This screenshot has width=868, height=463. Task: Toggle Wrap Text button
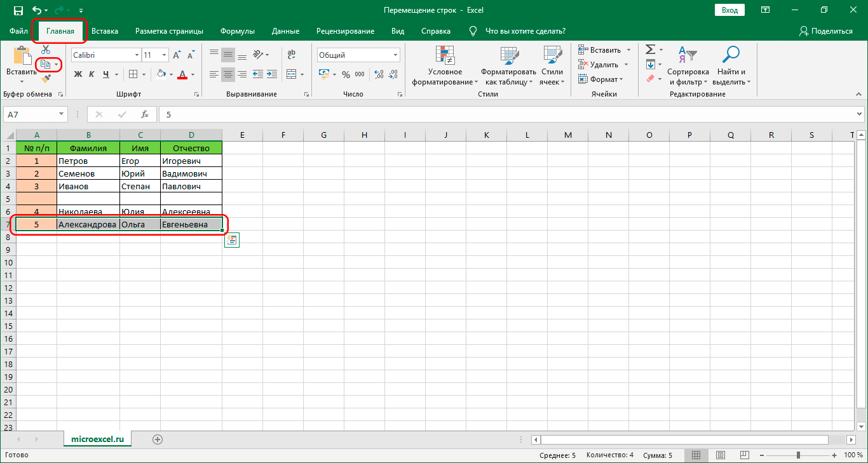(x=292, y=55)
